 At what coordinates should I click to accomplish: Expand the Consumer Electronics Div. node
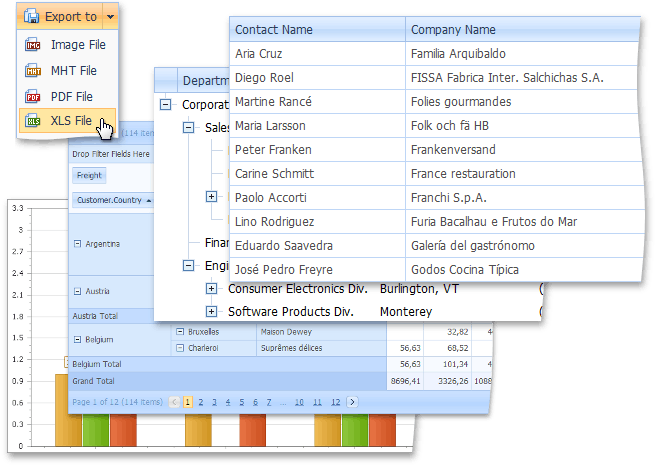click(x=212, y=289)
